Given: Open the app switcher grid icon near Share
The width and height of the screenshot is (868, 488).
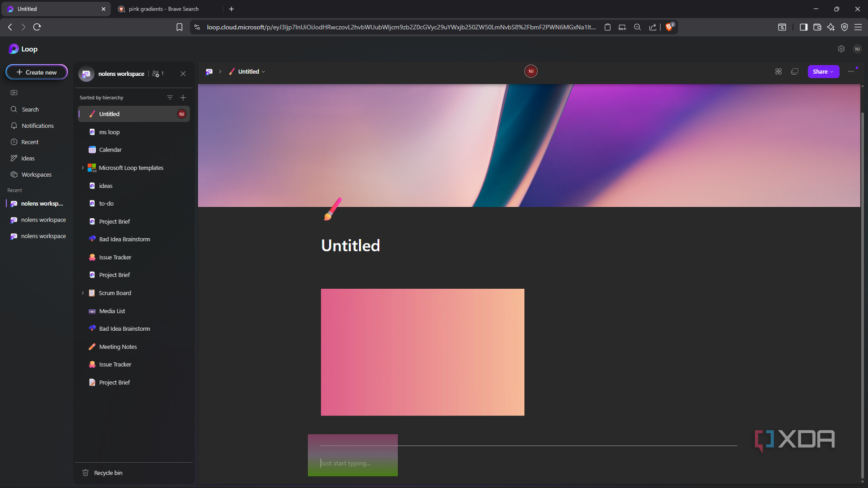Looking at the screenshot, I should click(x=779, y=72).
